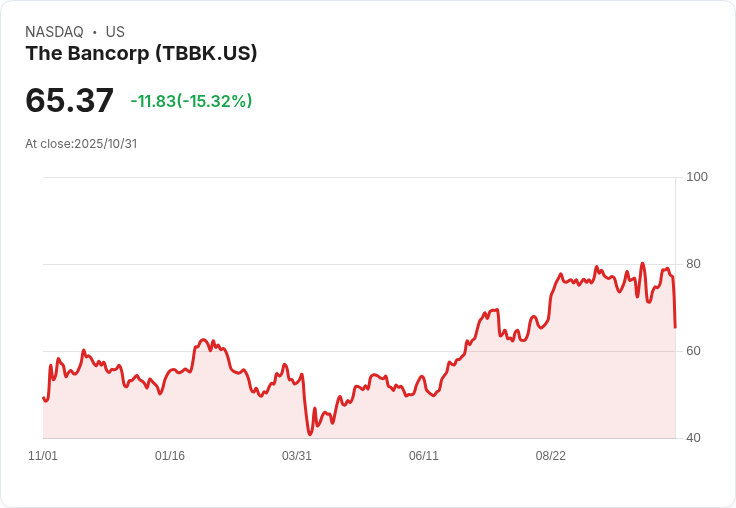Click the 11/01 date marker
The height and width of the screenshot is (508, 736).
43,456
